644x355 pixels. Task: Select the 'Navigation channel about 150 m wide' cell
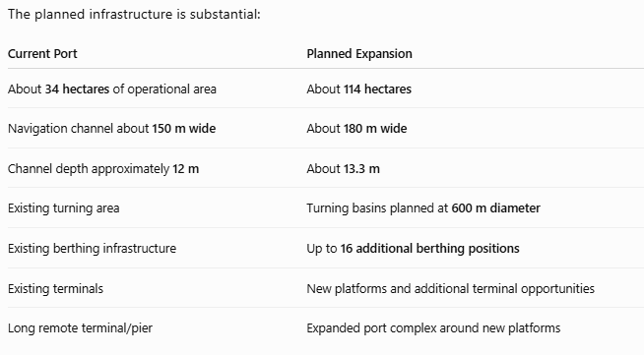(x=111, y=128)
